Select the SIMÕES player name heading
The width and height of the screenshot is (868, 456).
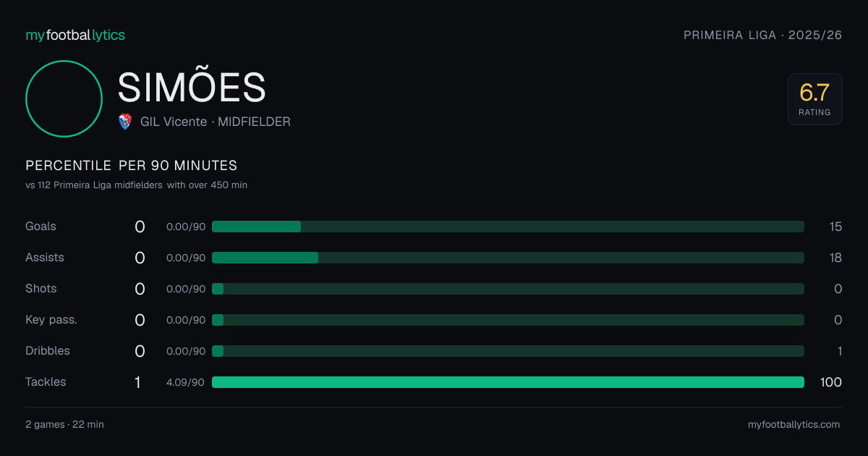(x=192, y=88)
